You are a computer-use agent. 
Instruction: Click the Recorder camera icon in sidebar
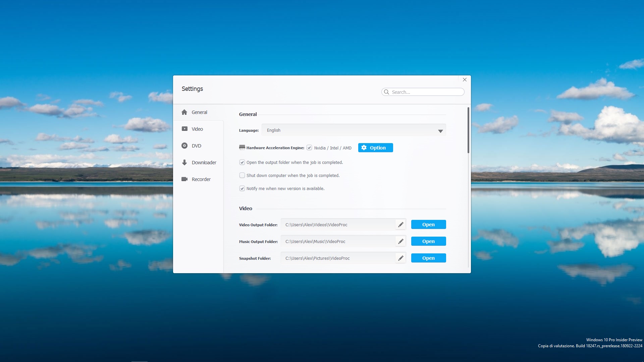184,179
